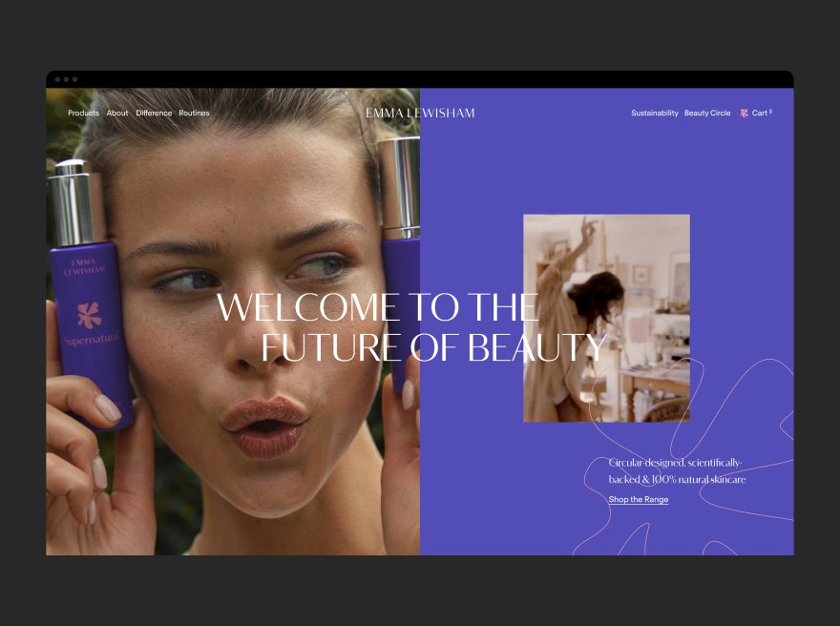The width and height of the screenshot is (840, 626).
Task: Open the Products menu item
Action: (x=84, y=113)
